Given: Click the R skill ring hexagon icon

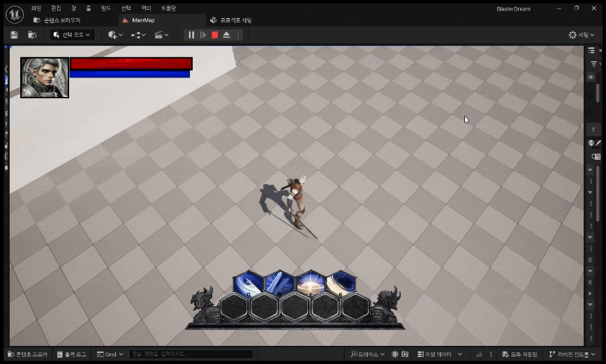Looking at the screenshot, I should (x=341, y=284).
